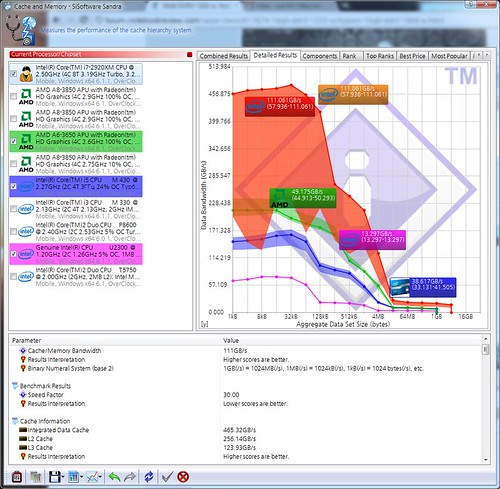The width and height of the screenshot is (500, 489).
Task: Uncheck the Core i5 M 430 checkbox
Action: point(13,186)
